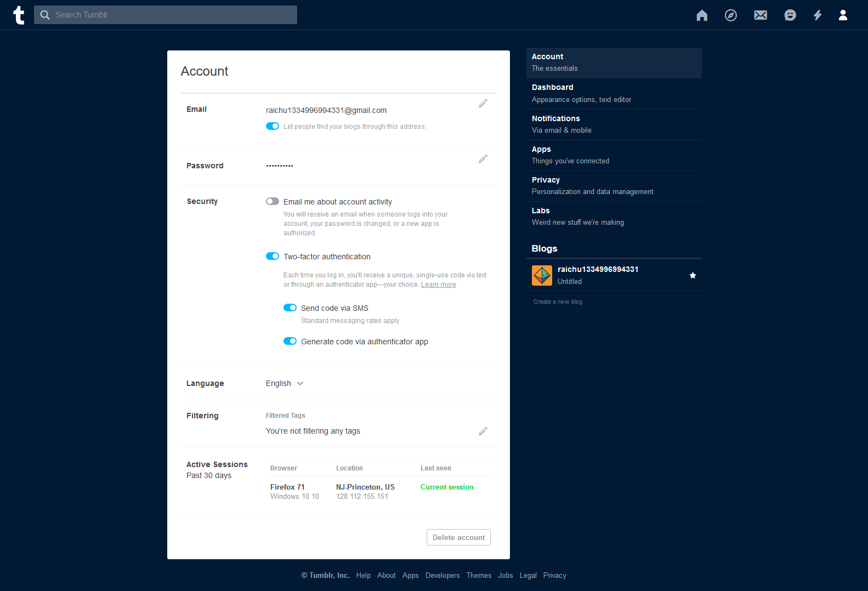The height and width of the screenshot is (591, 868).
Task: Click the Delete account button
Action: (458, 537)
